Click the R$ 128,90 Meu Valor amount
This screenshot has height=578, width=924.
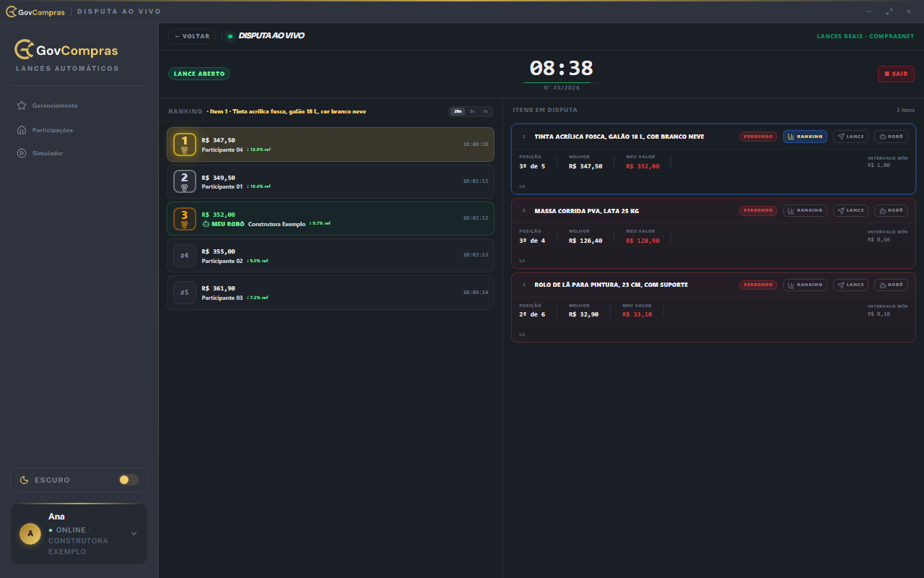pyautogui.click(x=642, y=241)
